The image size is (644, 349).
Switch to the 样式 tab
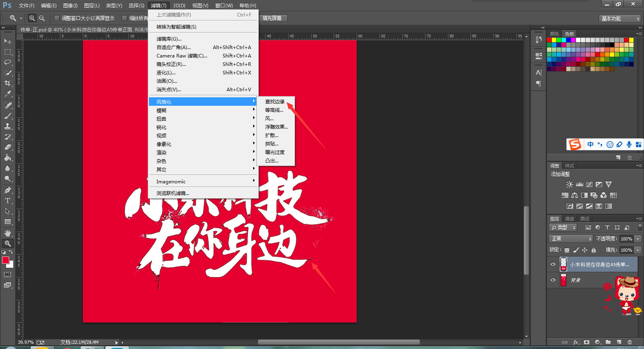pos(570,166)
